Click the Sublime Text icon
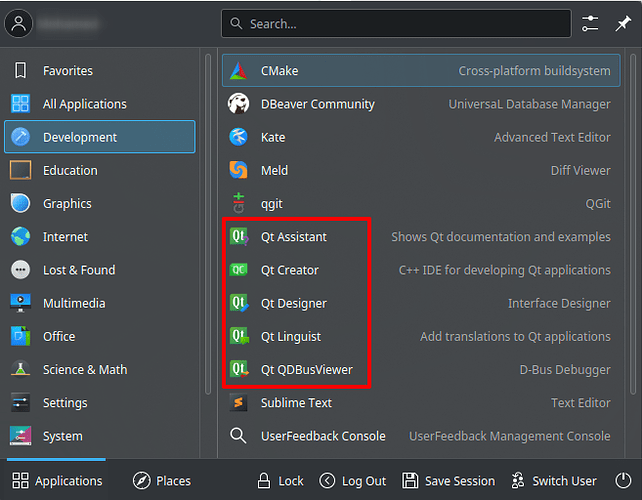Image resolution: width=642 pixels, height=500 pixels. (x=238, y=403)
